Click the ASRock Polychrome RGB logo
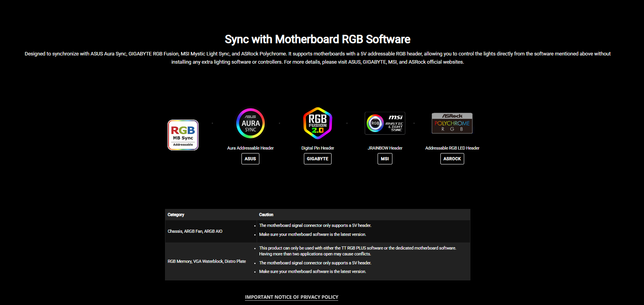 pyautogui.click(x=452, y=123)
